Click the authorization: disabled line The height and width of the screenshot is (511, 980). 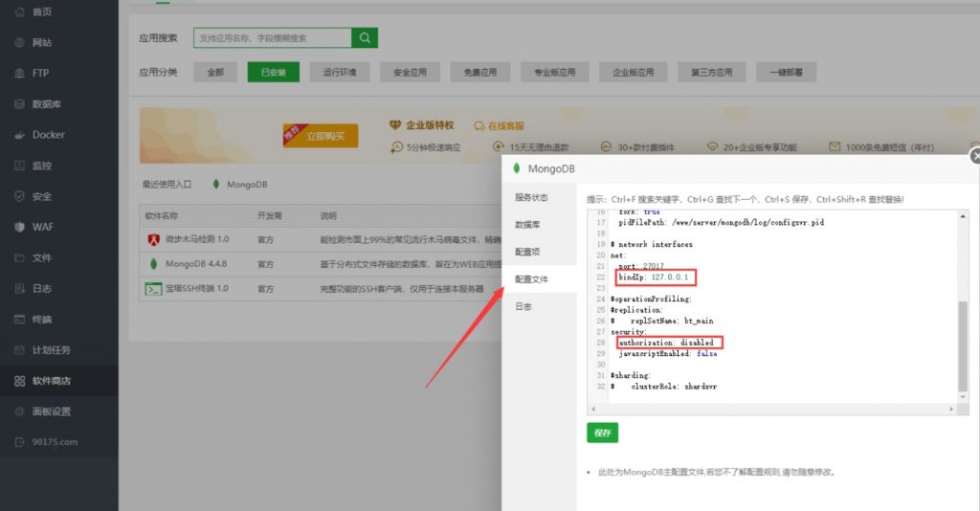(x=666, y=343)
